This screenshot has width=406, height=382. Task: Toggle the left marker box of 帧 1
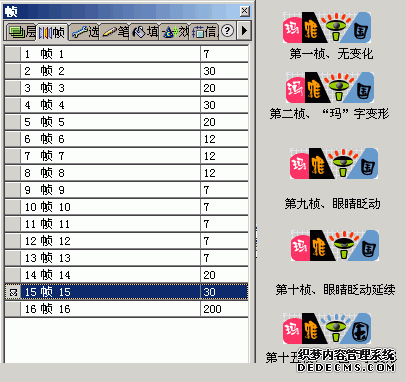(13, 54)
